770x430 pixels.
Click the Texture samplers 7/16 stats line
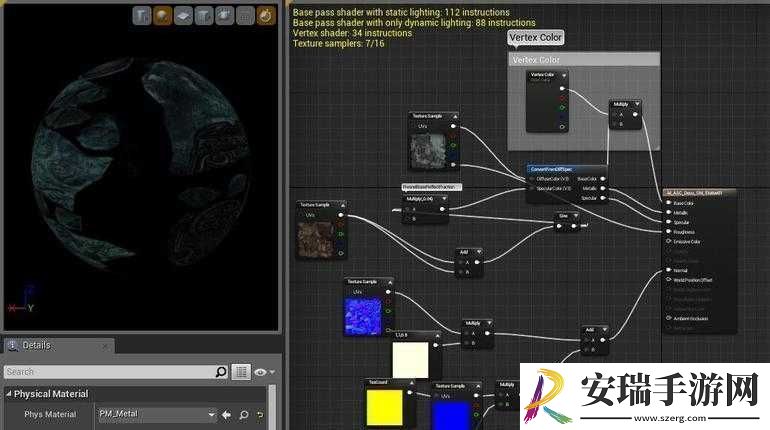point(338,44)
